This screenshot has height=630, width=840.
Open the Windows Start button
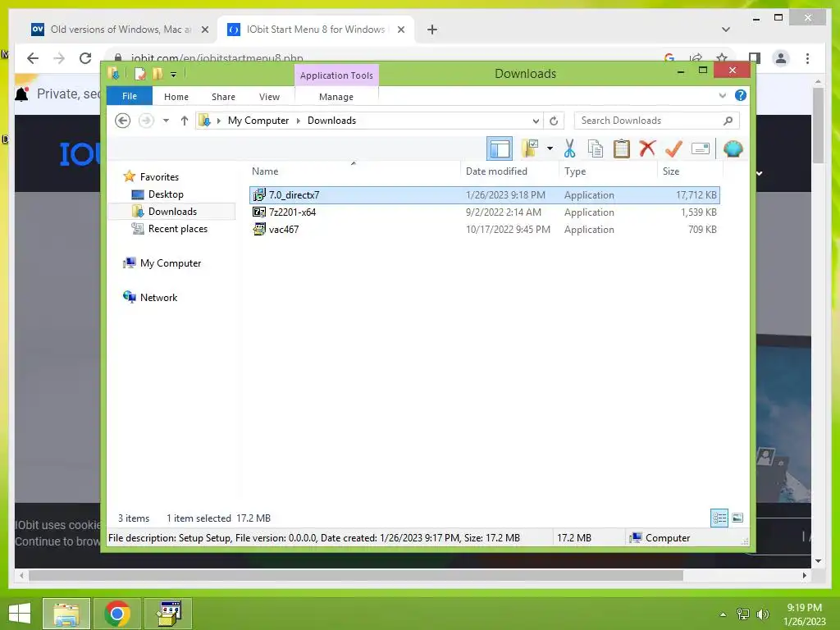20,614
